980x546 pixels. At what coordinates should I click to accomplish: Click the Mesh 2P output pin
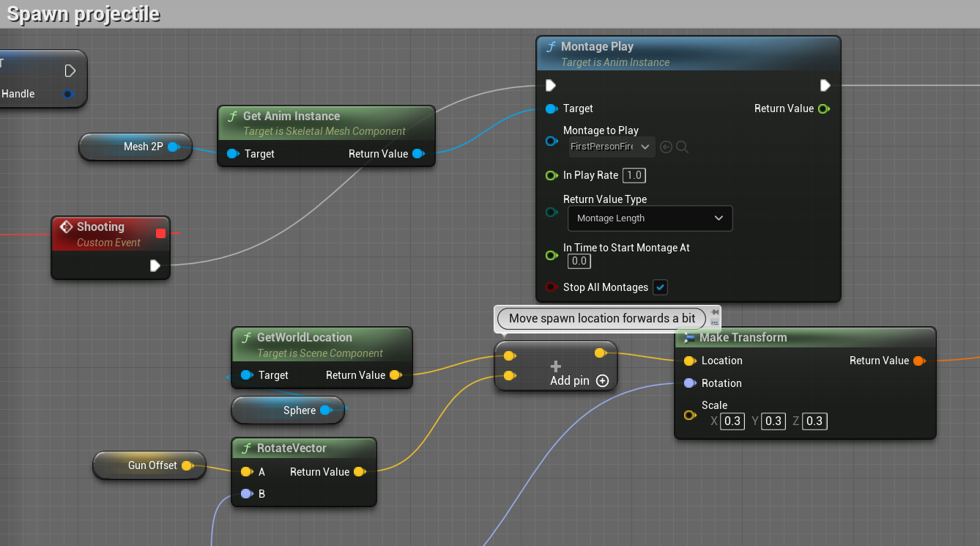[174, 147]
